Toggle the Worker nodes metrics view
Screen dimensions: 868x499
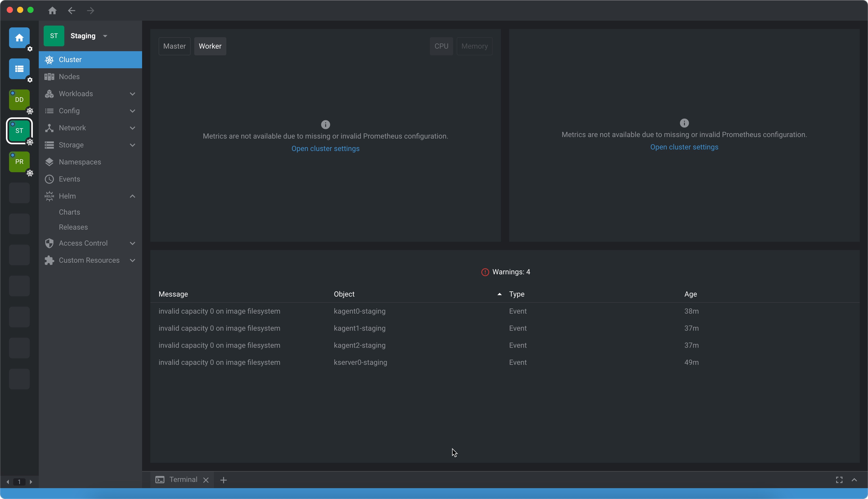point(210,46)
